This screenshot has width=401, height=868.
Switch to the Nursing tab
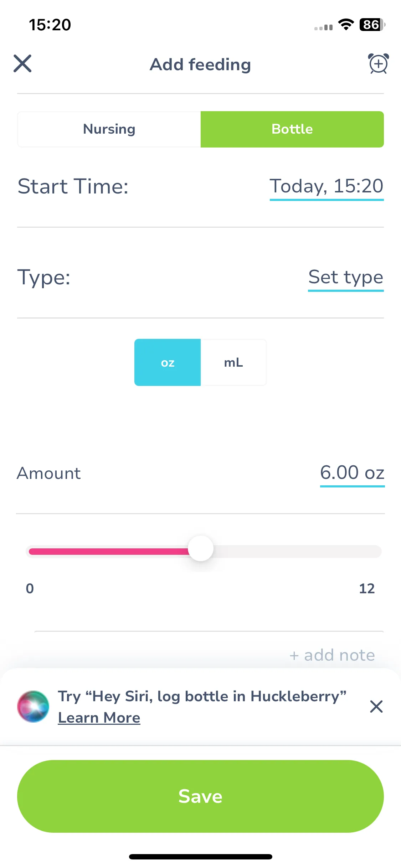tap(109, 129)
